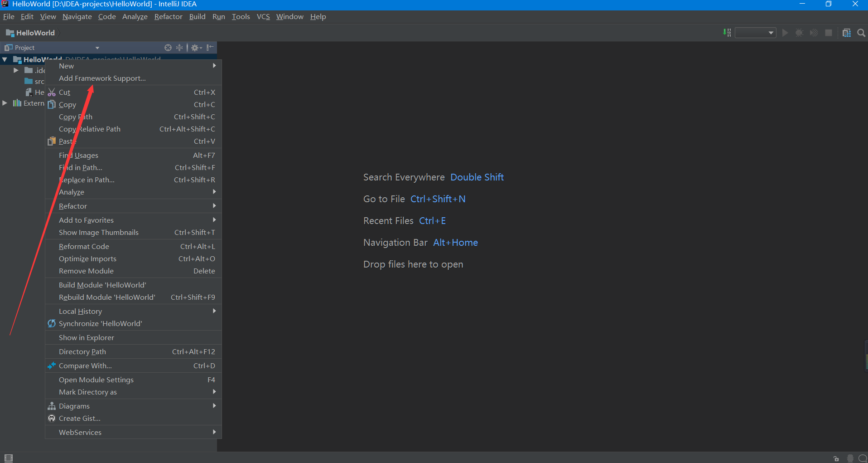Screen dimensions: 868x463
Task: Open the Window menu
Action: tap(289, 16)
